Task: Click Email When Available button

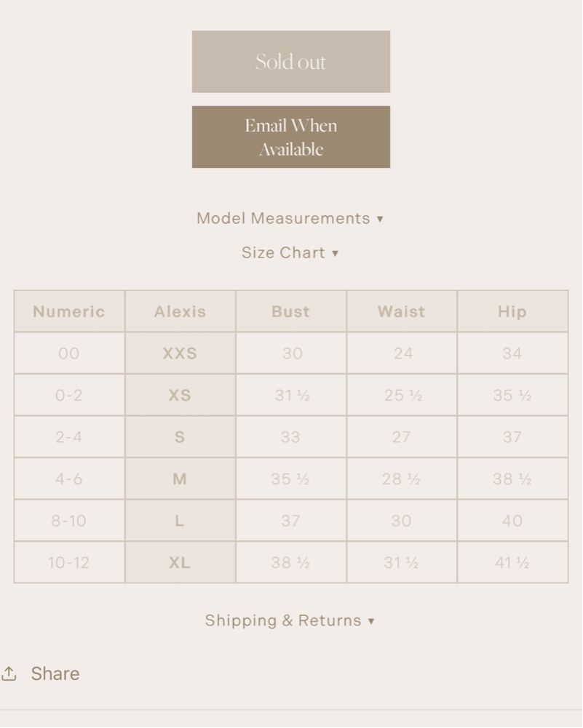Action: 291,137
